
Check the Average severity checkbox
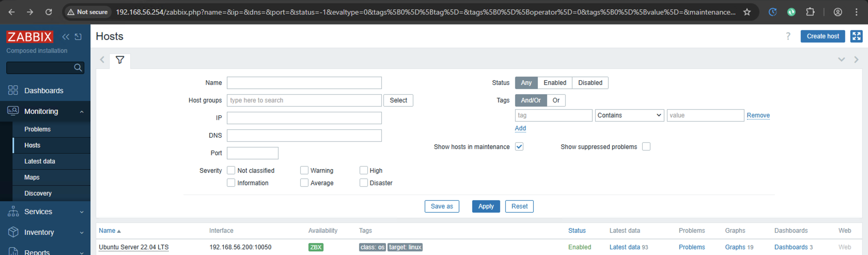(x=304, y=183)
